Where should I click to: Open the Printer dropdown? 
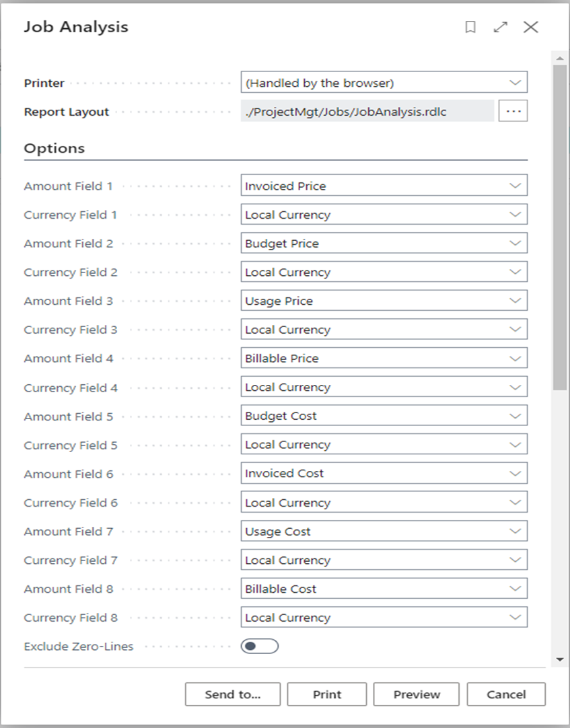click(384, 83)
